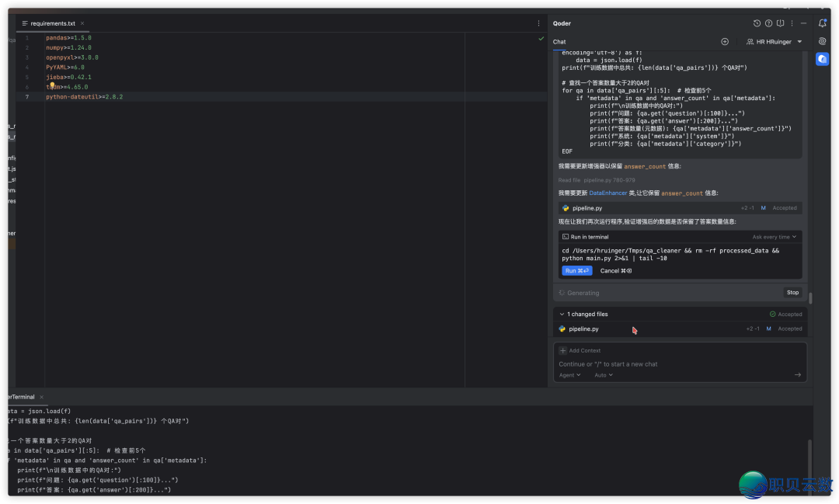Image resolution: width=839 pixels, height=504 pixels.
Task: Click the send arrow in chat input
Action: pyautogui.click(x=797, y=375)
